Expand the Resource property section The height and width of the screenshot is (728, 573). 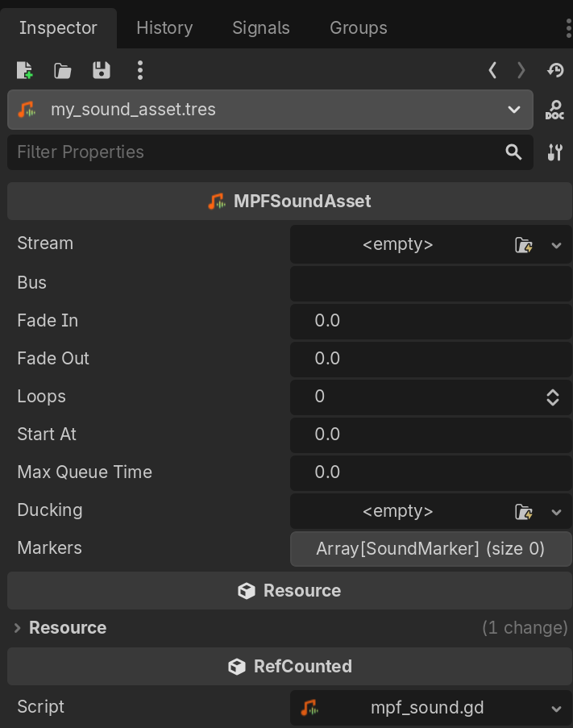click(x=18, y=628)
